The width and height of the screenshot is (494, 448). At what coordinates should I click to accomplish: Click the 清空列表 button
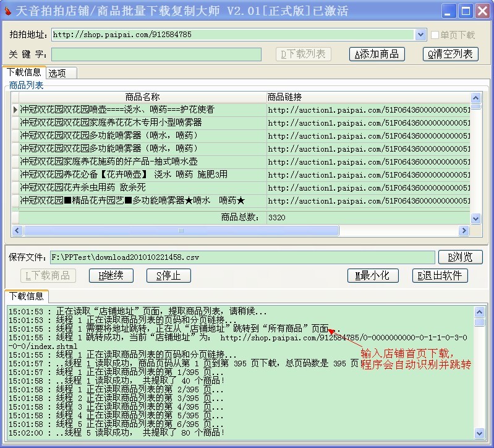tap(450, 54)
